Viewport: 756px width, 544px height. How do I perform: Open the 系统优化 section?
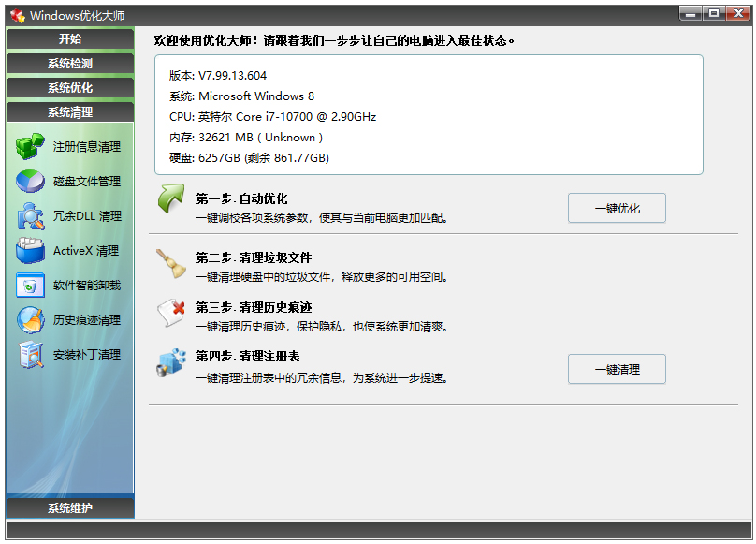pos(70,88)
